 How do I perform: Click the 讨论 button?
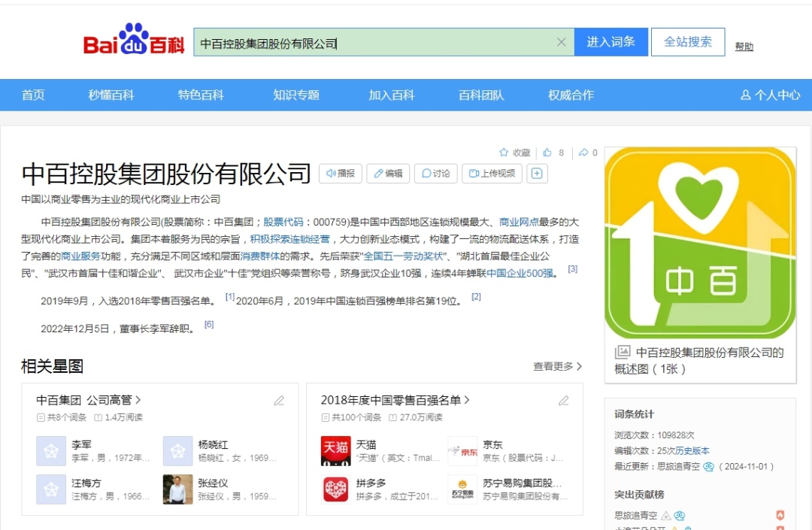pyautogui.click(x=436, y=174)
